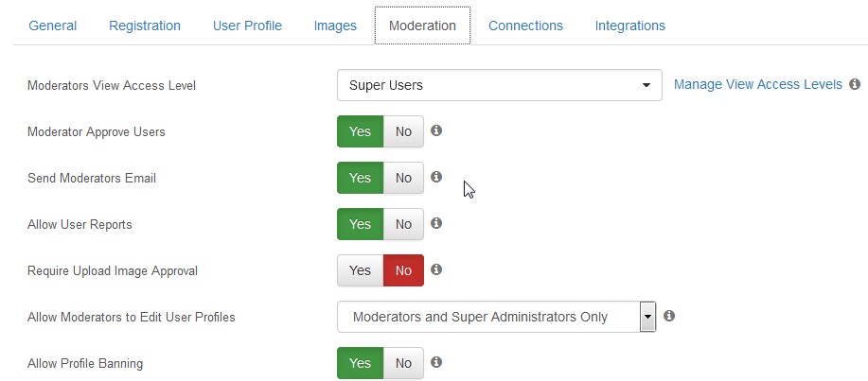Open the Registration tab
The width and height of the screenshot is (868, 381).
pos(145,26)
